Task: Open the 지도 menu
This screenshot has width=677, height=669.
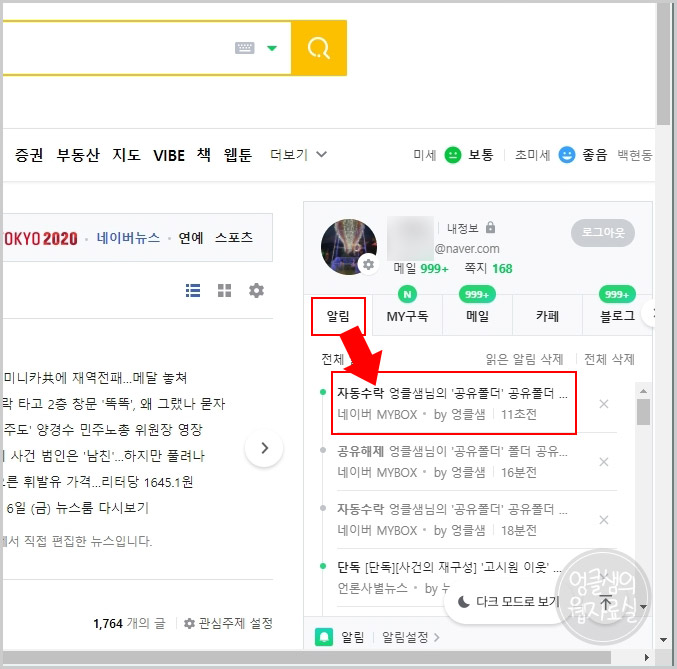Action: pos(126,155)
